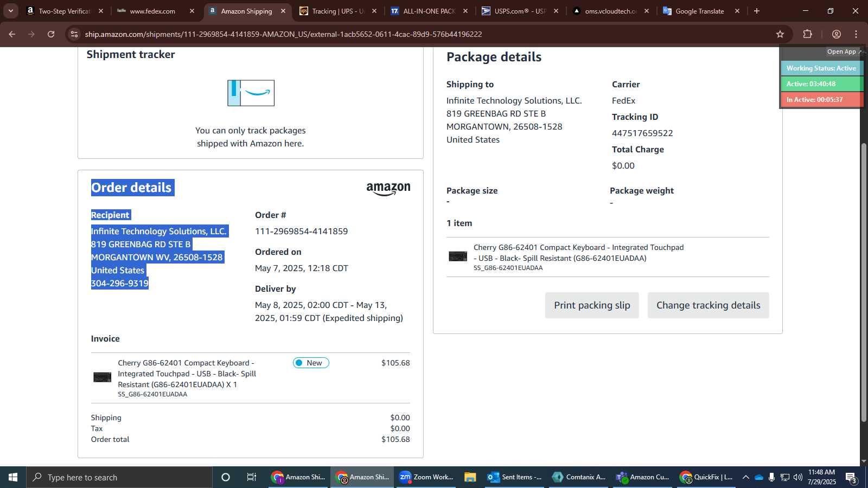Open Task View on the taskbar

(x=252, y=477)
